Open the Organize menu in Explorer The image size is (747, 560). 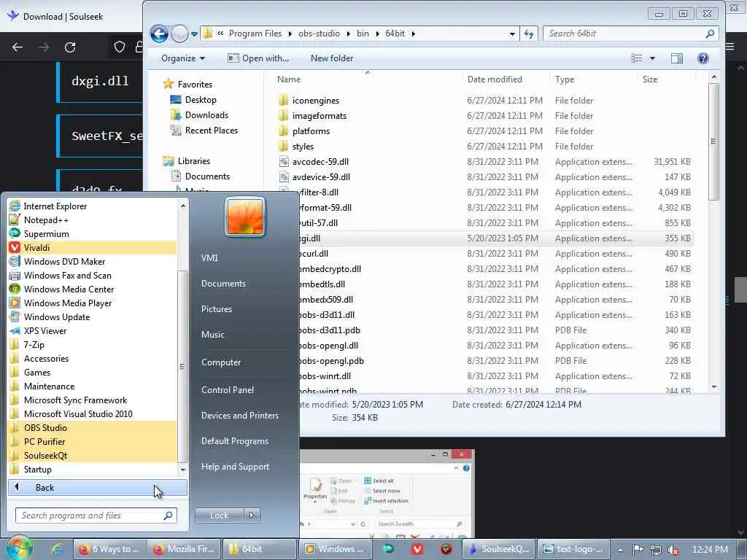click(x=183, y=58)
